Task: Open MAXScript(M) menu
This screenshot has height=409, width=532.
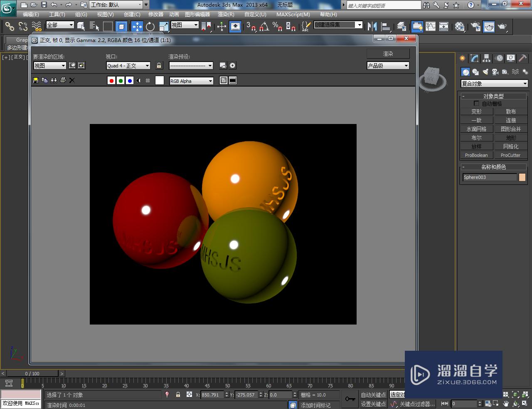Action: [293, 14]
